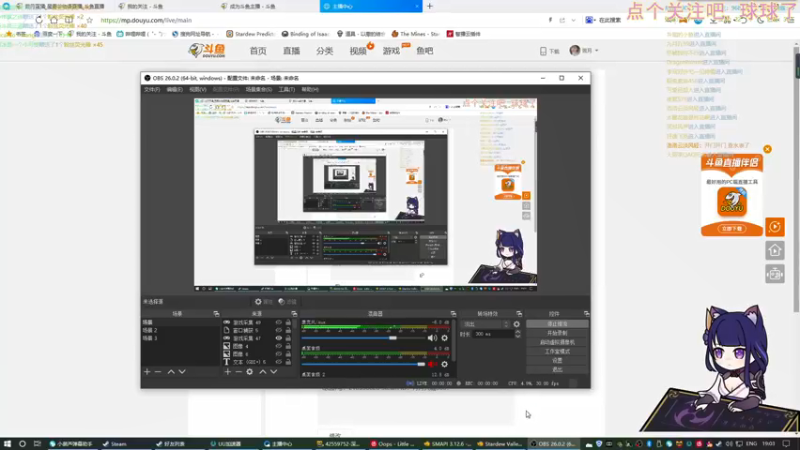Click the orange live play icon on right sidebar
The image size is (800, 450).
coord(774,227)
